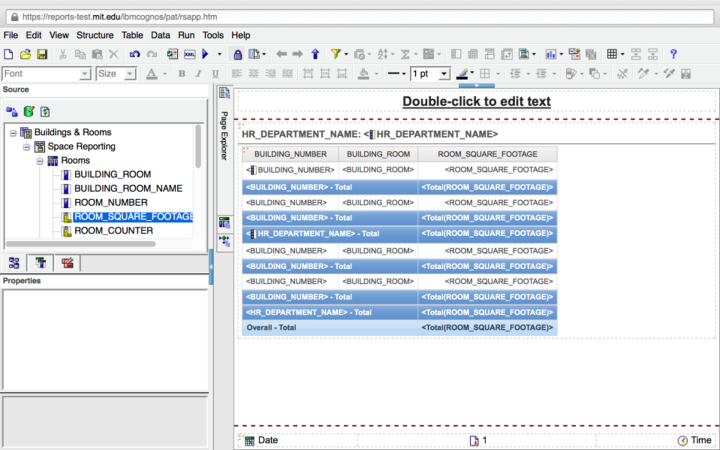Click the Filters funnel icon

point(336,54)
